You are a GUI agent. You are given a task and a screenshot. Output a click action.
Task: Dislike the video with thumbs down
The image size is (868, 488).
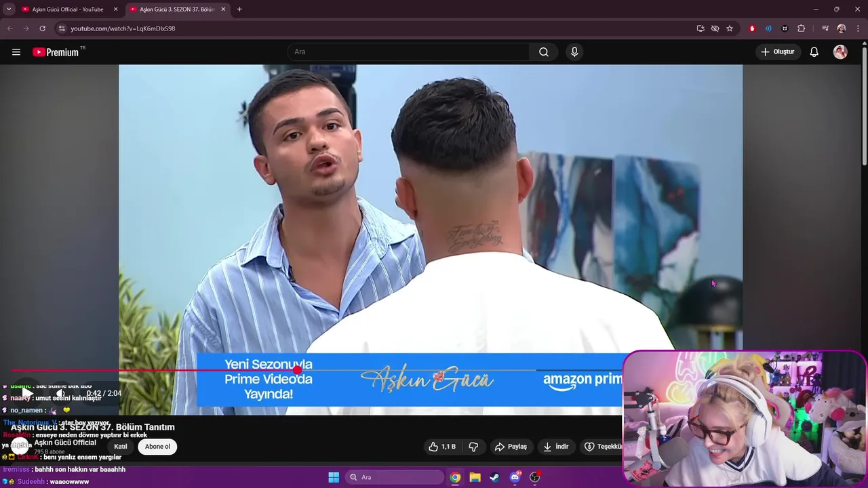click(x=474, y=447)
